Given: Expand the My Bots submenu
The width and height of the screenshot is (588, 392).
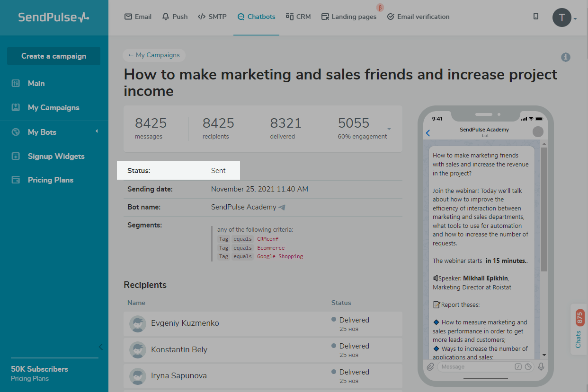Looking at the screenshot, I should tap(97, 131).
